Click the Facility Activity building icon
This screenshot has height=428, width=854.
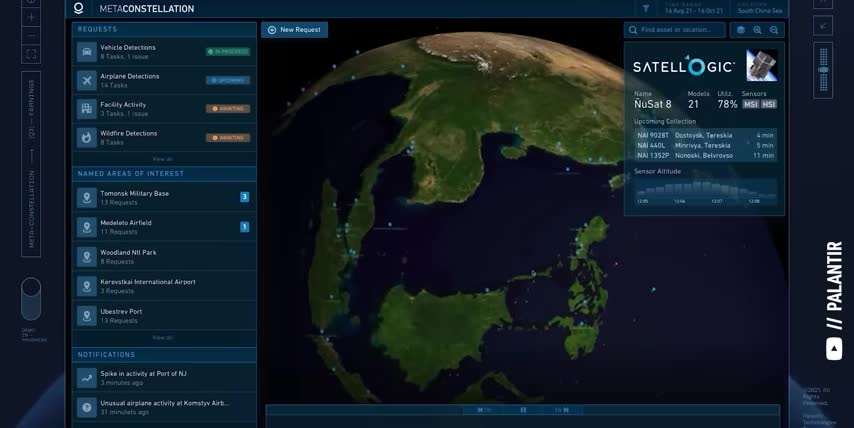pos(87,108)
